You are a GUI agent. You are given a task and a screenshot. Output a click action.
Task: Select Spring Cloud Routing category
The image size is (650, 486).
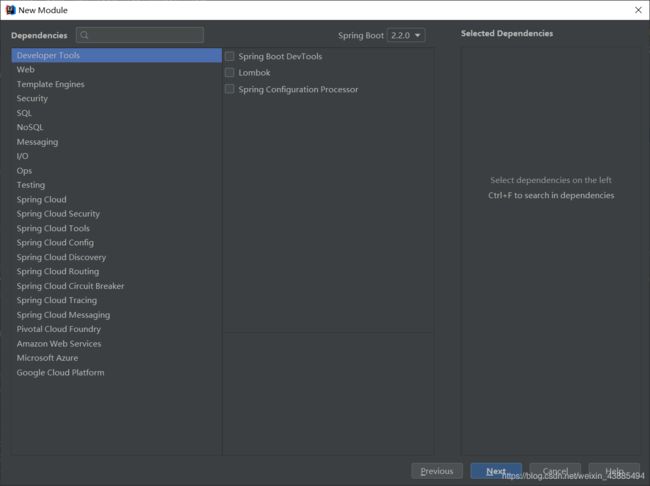pos(116,271)
